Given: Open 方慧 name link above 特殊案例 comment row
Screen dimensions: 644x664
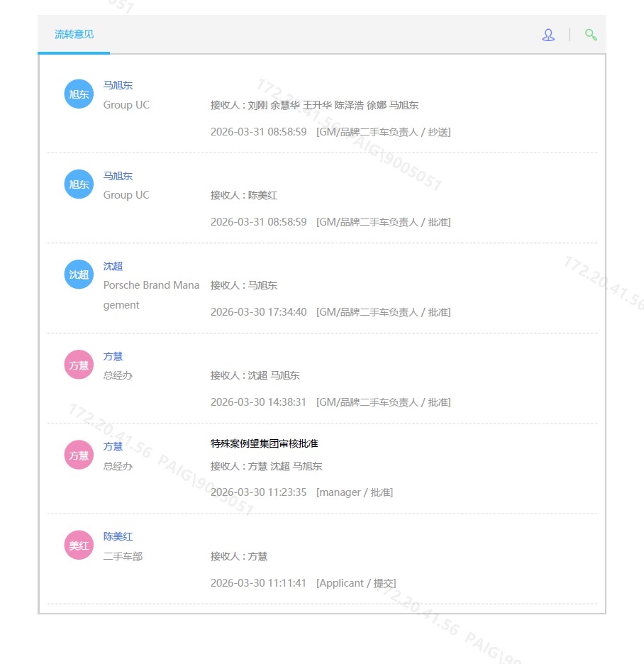Looking at the screenshot, I should pos(113,446).
